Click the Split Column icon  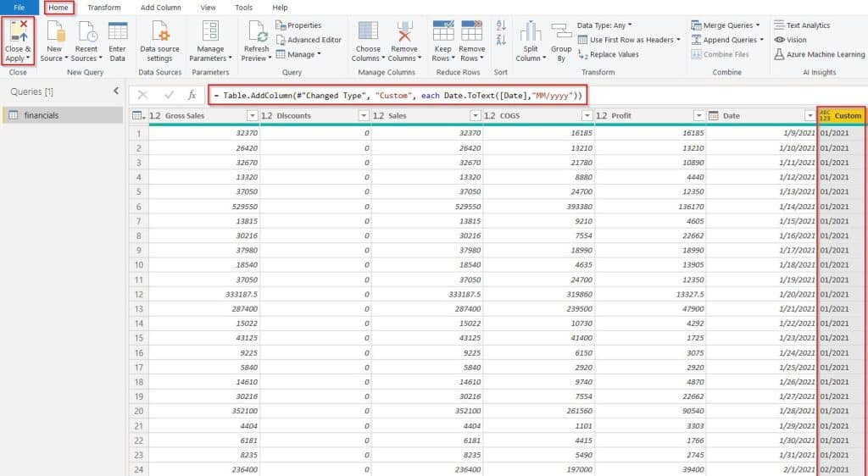click(531, 31)
